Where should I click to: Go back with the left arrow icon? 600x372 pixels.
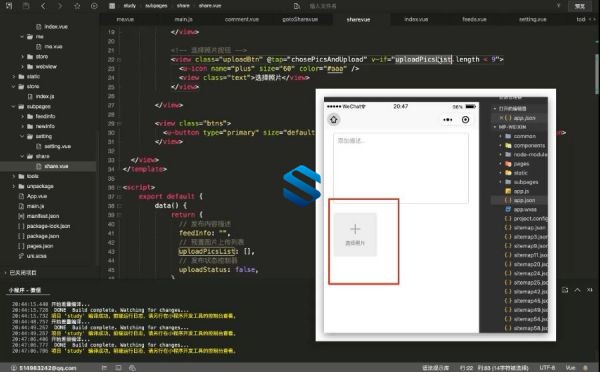(43, 6)
